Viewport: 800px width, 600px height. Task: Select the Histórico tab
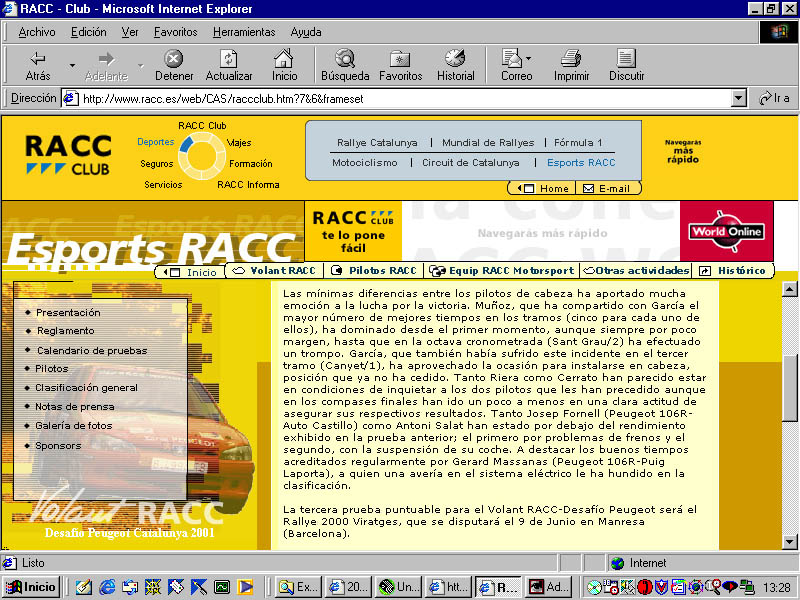click(733, 270)
